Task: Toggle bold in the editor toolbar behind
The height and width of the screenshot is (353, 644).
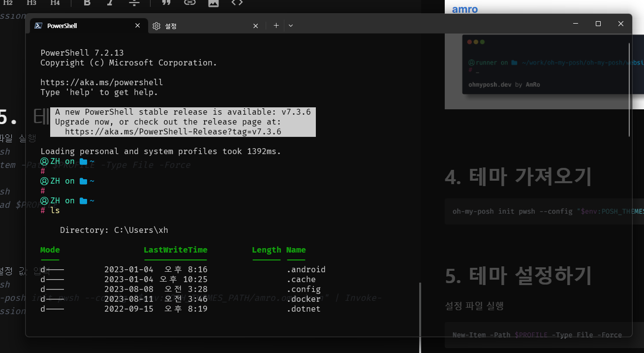Action: (87, 2)
